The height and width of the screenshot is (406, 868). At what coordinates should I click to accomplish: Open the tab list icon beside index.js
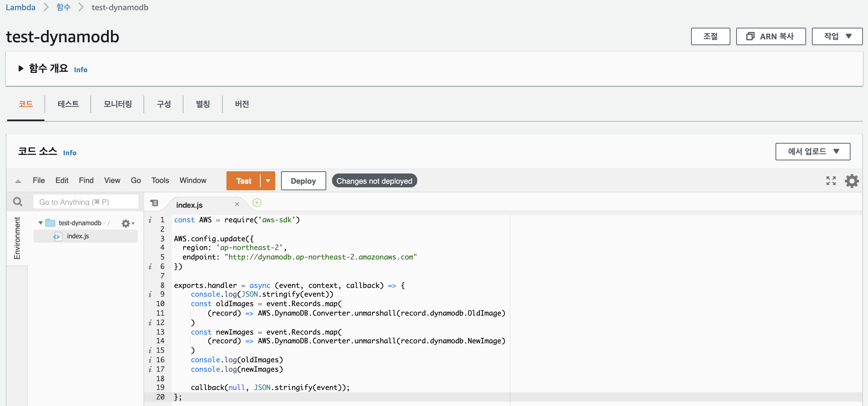154,203
